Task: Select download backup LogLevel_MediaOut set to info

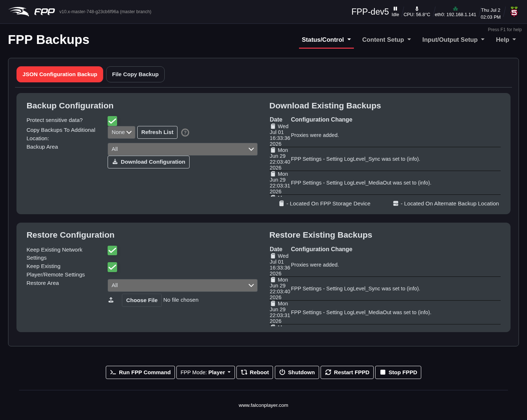Action: click(x=385, y=183)
